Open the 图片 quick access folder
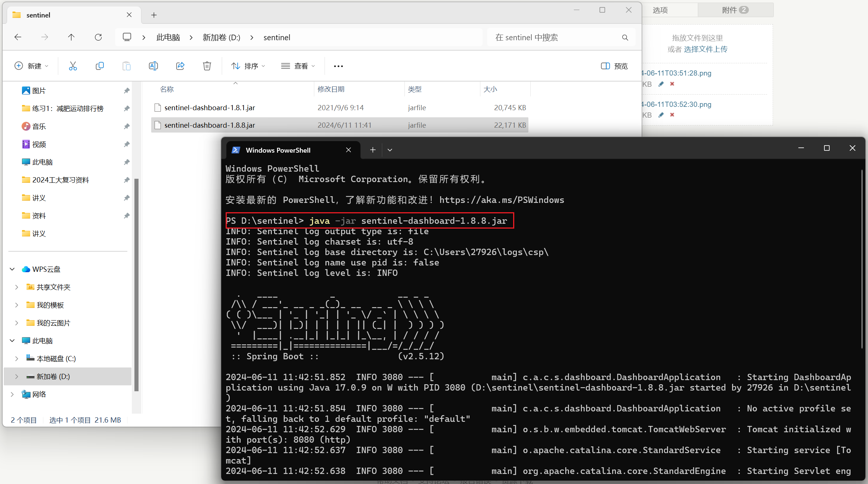868x484 pixels. (x=39, y=90)
